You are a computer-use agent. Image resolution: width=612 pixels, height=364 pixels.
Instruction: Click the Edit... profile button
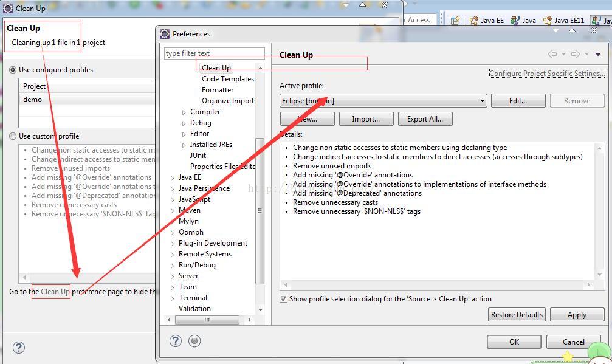pyautogui.click(x=518, y=101)
